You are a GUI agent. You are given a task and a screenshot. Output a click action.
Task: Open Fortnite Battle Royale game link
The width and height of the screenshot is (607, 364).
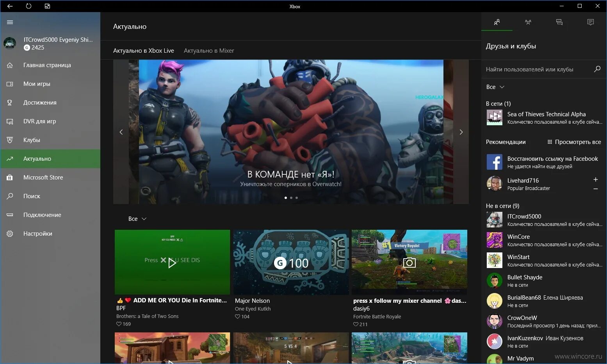(x=377, y=317)
